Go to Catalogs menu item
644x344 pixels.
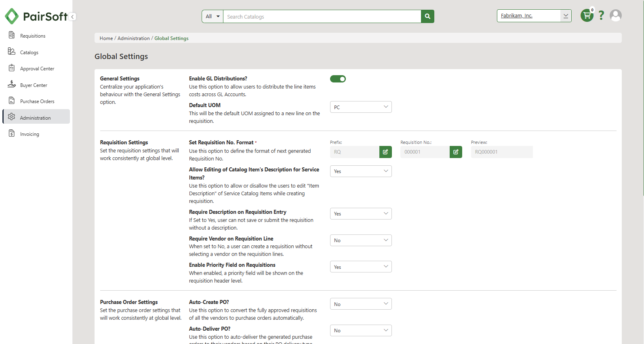[29, 53]
